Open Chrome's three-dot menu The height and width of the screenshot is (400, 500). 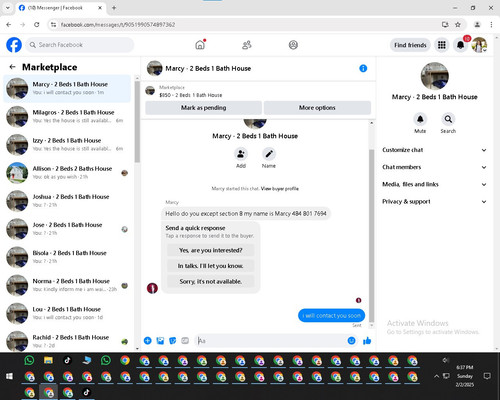point(491,24)
